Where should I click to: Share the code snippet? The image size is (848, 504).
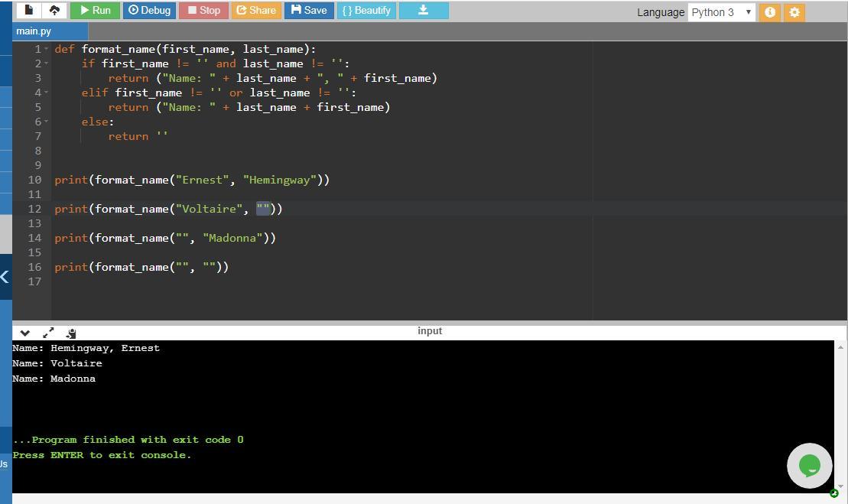click(x=255, y=10)
